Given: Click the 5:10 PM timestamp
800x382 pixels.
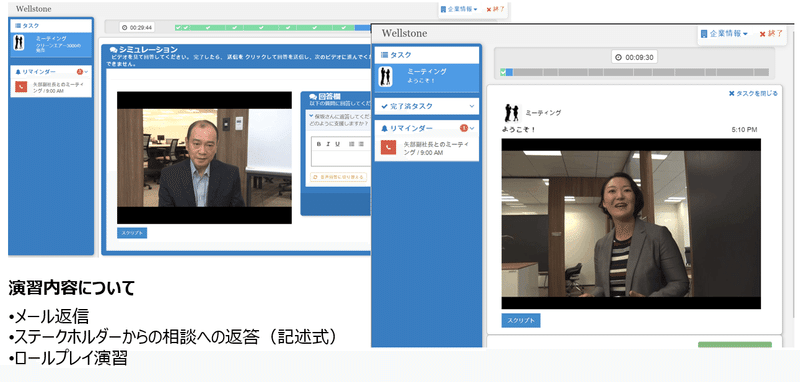Looking at the screenshot, I should click(x=744, y=130).
